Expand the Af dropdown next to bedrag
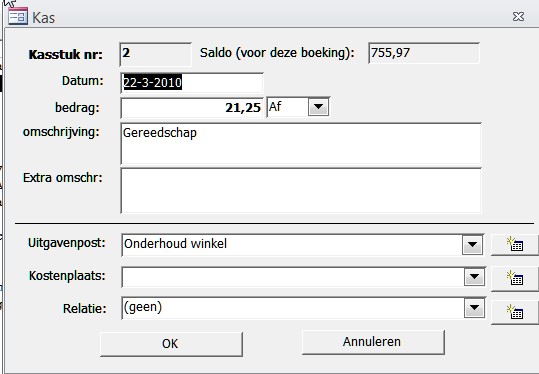The width and height of the screenshot is (539, 374). click(318, 107)
